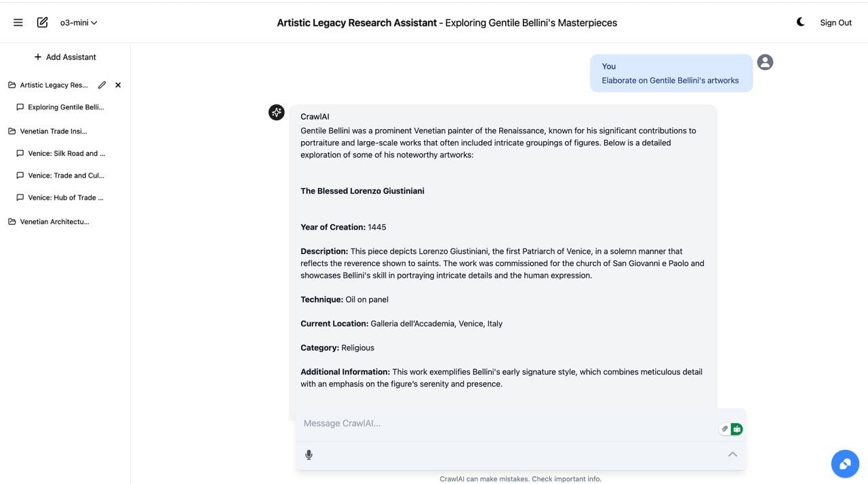868x484 pixels.
Task: Click the Year of Creation: 1445 line
Action: [x=343, y=227]
